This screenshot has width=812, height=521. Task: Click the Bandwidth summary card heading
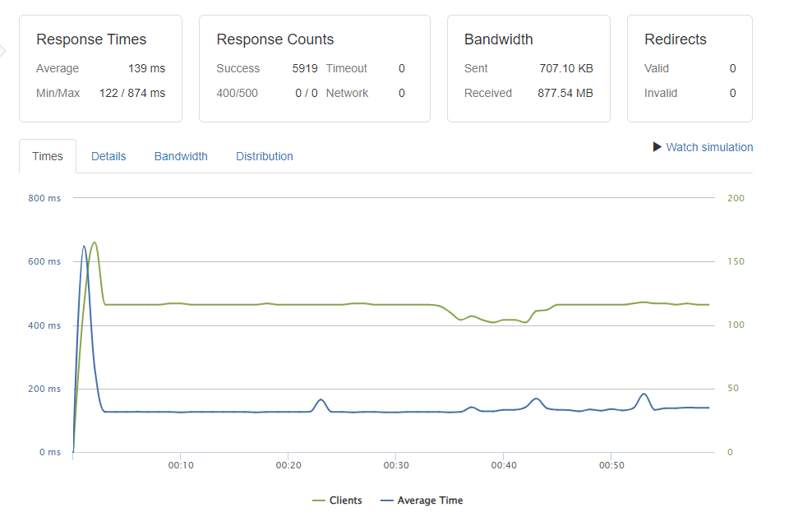click(x=498, y=39)
